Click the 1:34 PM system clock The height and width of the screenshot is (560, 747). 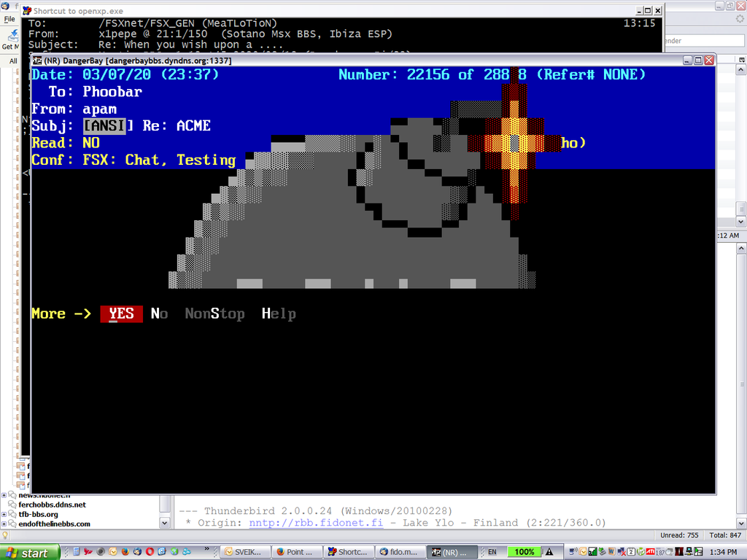[x=723, y=552]
